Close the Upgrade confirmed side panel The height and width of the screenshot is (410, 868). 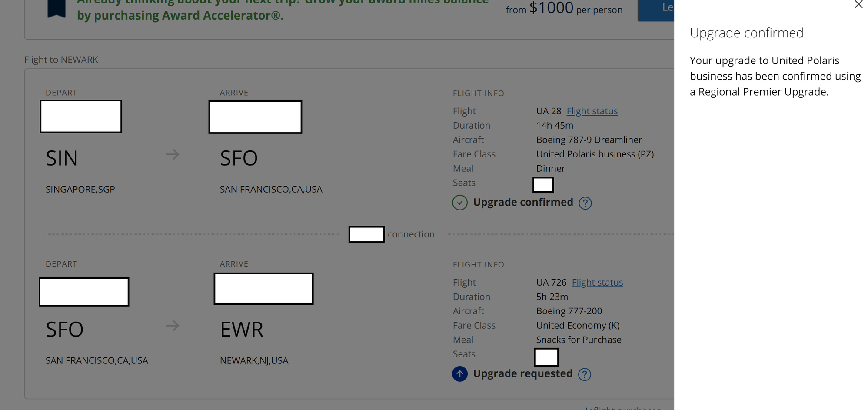click(858, 4)
